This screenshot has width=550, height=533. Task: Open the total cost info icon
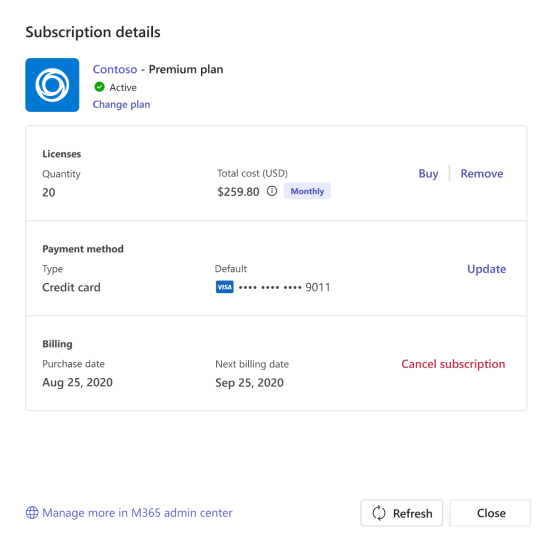(x=272, y=191)
